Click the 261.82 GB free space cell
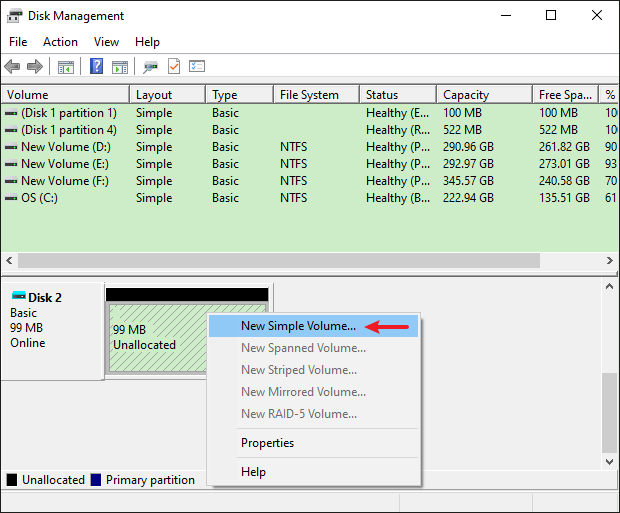620x513 pixels. click(x=564, y=147)
